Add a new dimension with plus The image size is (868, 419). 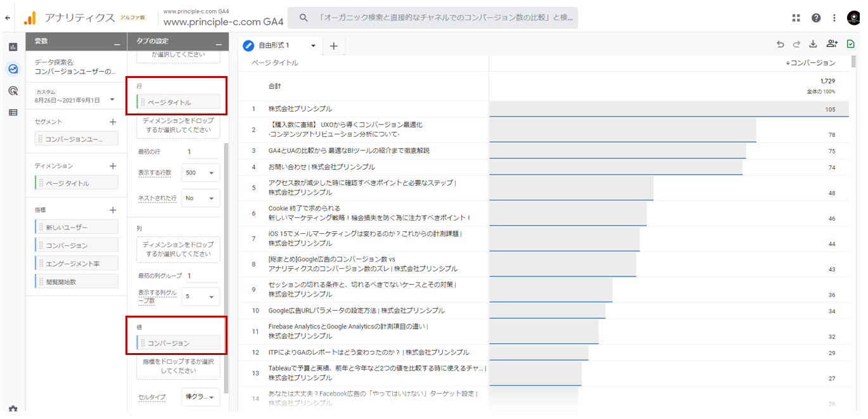(x=113, y=166)
